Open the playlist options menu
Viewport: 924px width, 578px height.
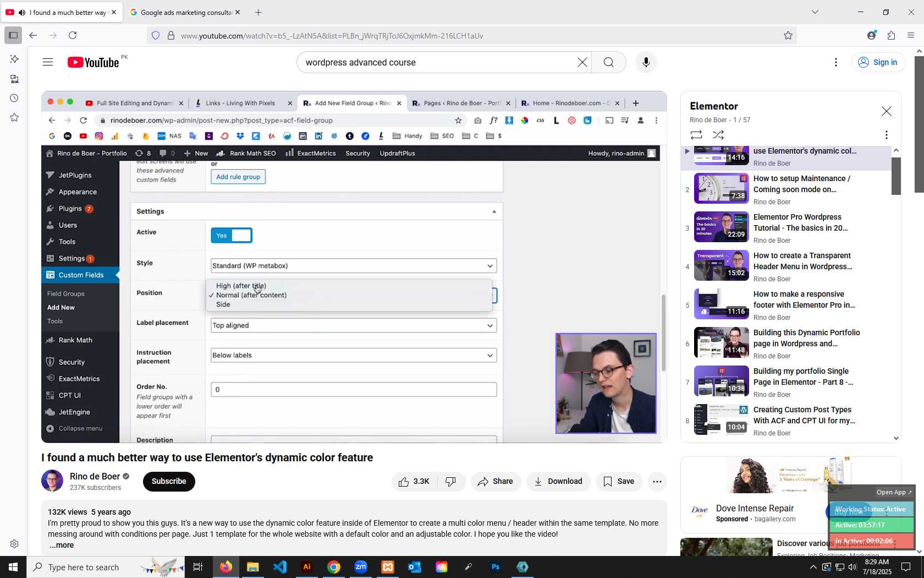click(x=886, y=135)
